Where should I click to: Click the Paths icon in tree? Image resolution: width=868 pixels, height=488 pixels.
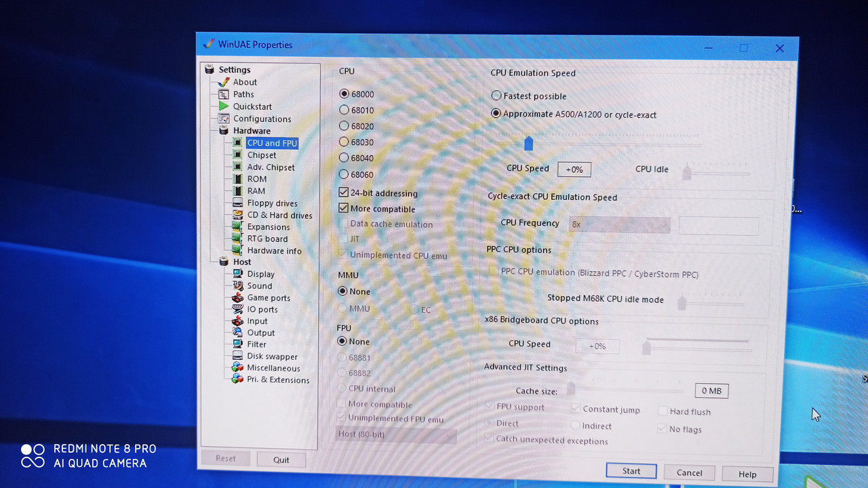coord(223,94)
